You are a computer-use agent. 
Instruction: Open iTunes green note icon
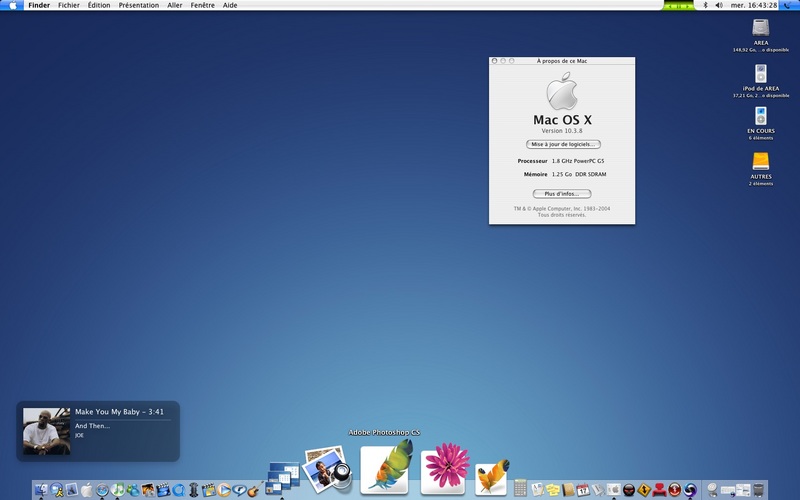click(x=117, y=490)
